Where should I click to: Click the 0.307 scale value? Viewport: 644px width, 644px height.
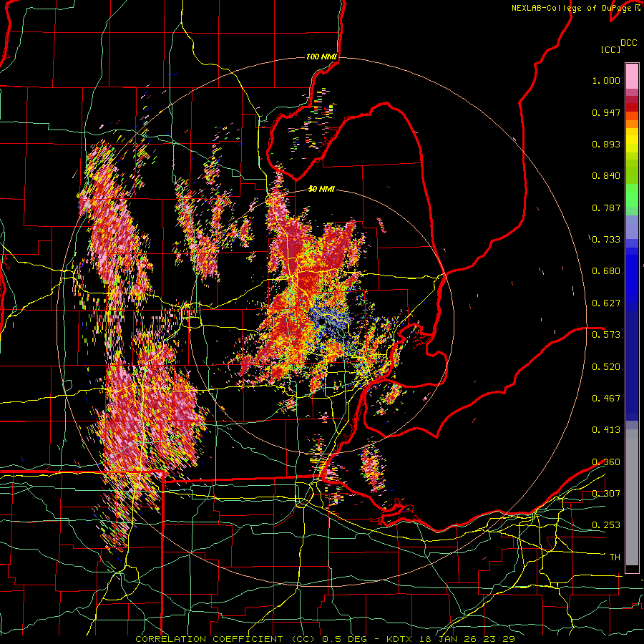[x=606, y=494]
